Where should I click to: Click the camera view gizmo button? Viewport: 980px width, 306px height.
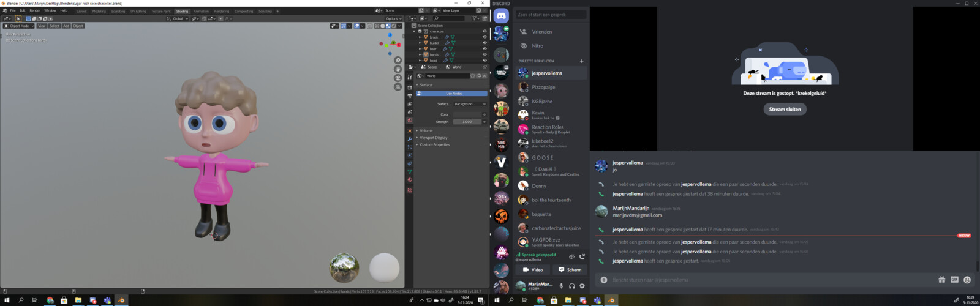pos(398,78)
